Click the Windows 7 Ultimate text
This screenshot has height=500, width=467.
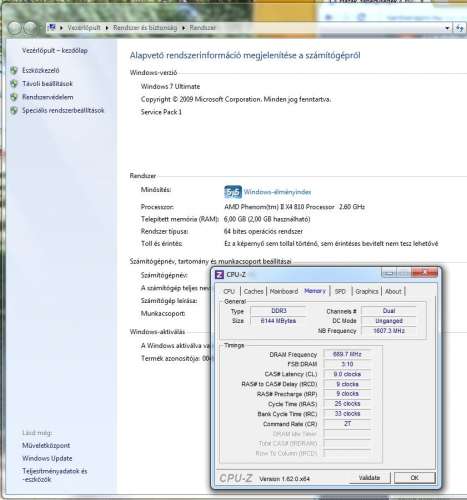click(170, 86)
